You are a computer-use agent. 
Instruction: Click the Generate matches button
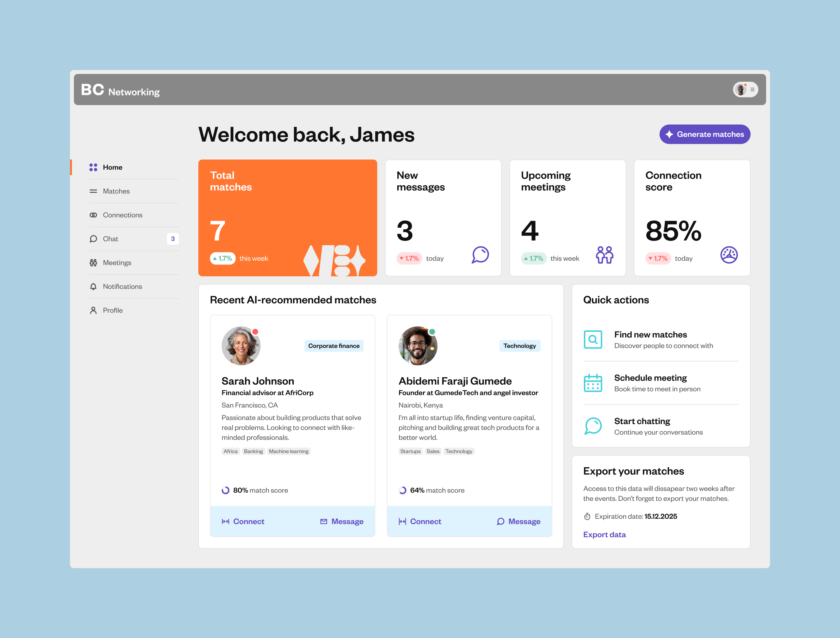704,134
